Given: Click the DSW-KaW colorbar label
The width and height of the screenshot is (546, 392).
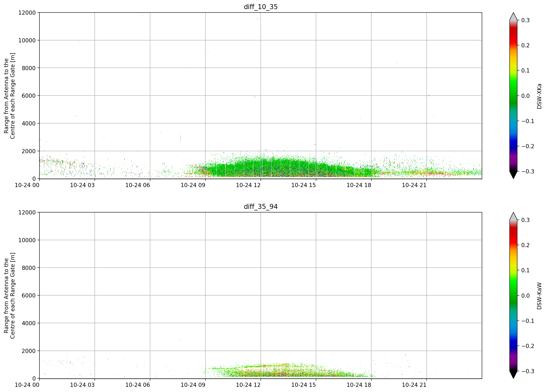Looking at the screenshot, I should pos(539,296).
